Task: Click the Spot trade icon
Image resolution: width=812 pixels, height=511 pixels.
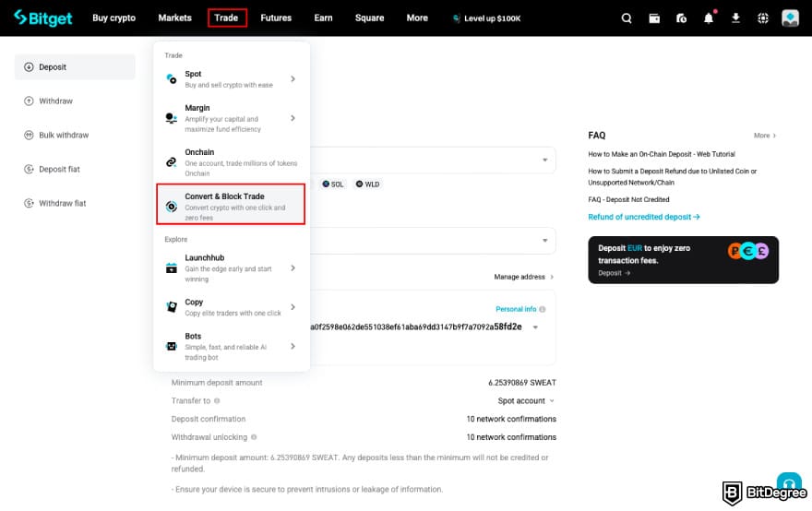Action: click(x=172, y=78)
